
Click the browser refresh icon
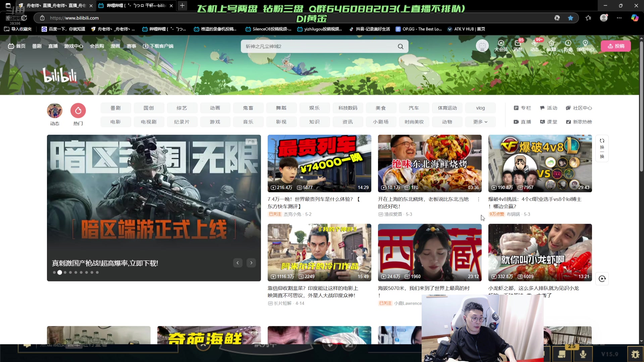[24, 18]
